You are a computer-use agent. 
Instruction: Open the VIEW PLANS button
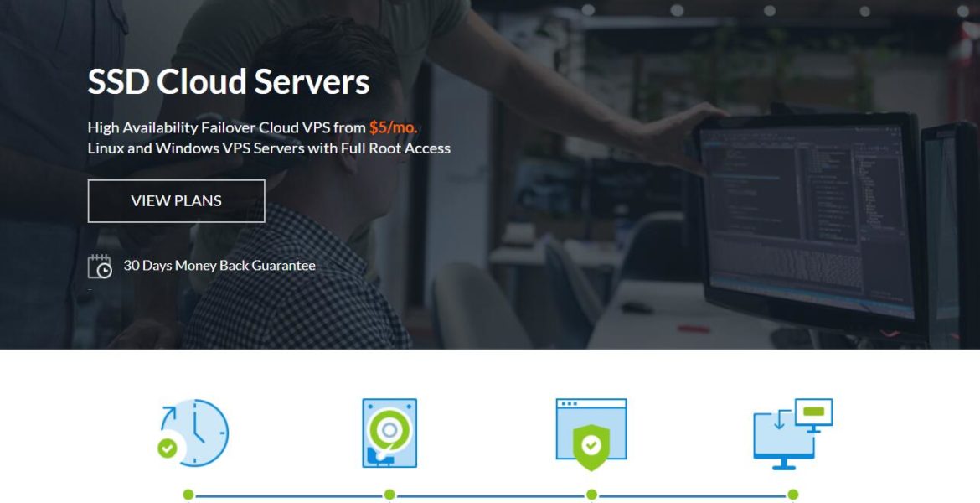click(x=176, y=201)
